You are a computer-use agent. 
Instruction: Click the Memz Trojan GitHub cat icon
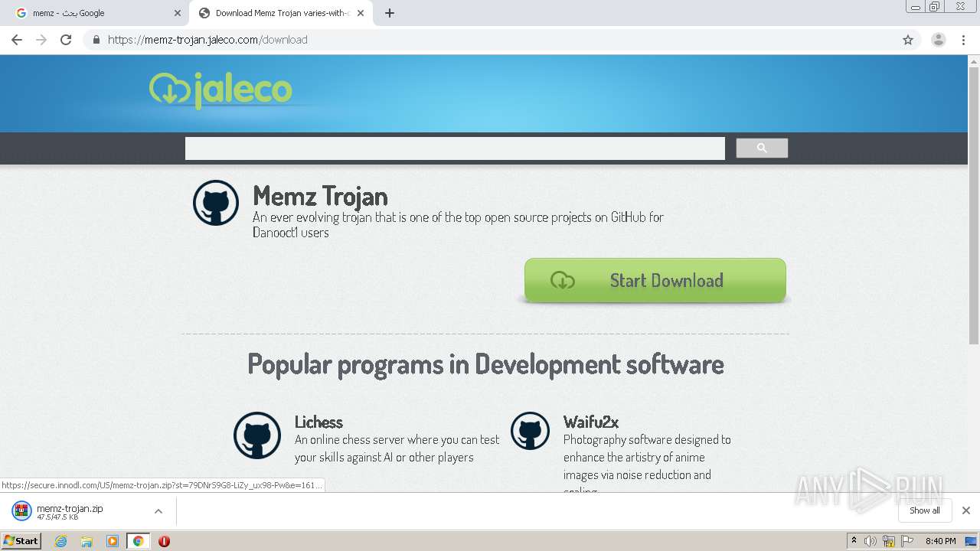pyautogui.click(x=216, y=203)
